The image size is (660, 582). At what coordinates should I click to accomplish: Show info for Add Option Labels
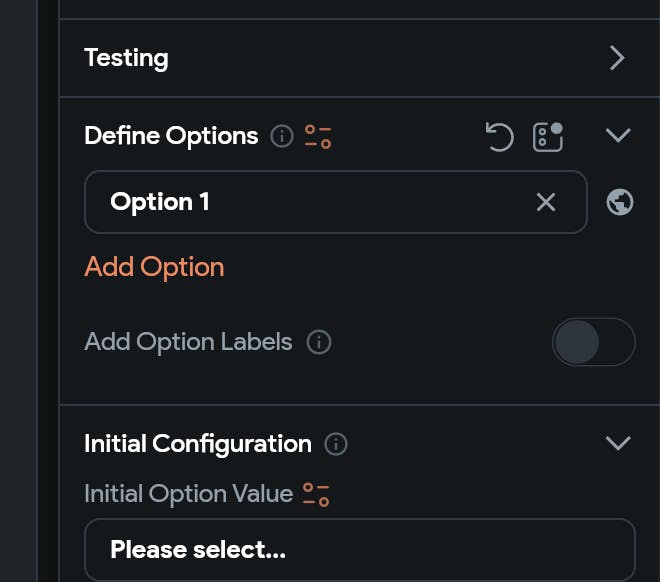point(319,342)
